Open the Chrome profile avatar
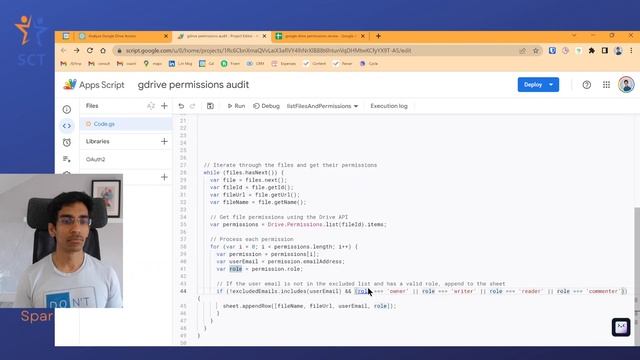Viewport: 640px width, 360px height. tap(618, 51)
